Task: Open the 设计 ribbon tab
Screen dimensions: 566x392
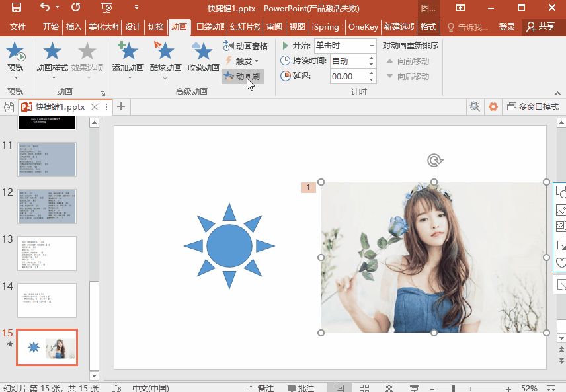Action: pos(132,27)
